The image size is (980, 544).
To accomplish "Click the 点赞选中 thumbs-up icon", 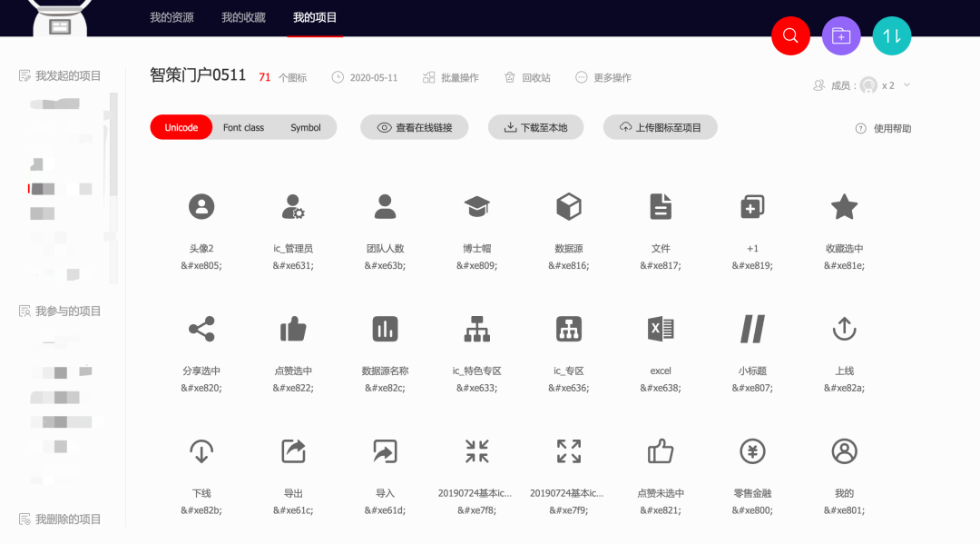I will [x=293, y=329].
